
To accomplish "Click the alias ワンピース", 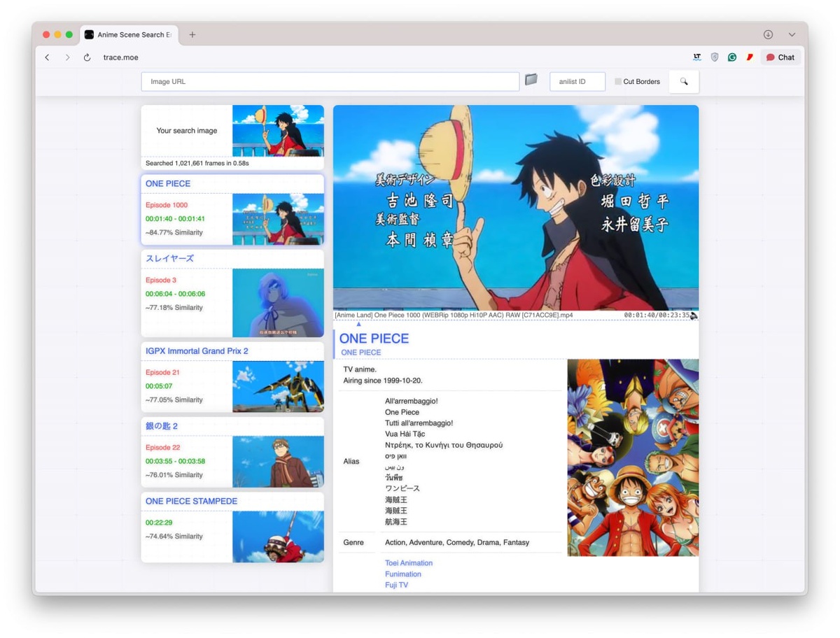I will (402, 488).
